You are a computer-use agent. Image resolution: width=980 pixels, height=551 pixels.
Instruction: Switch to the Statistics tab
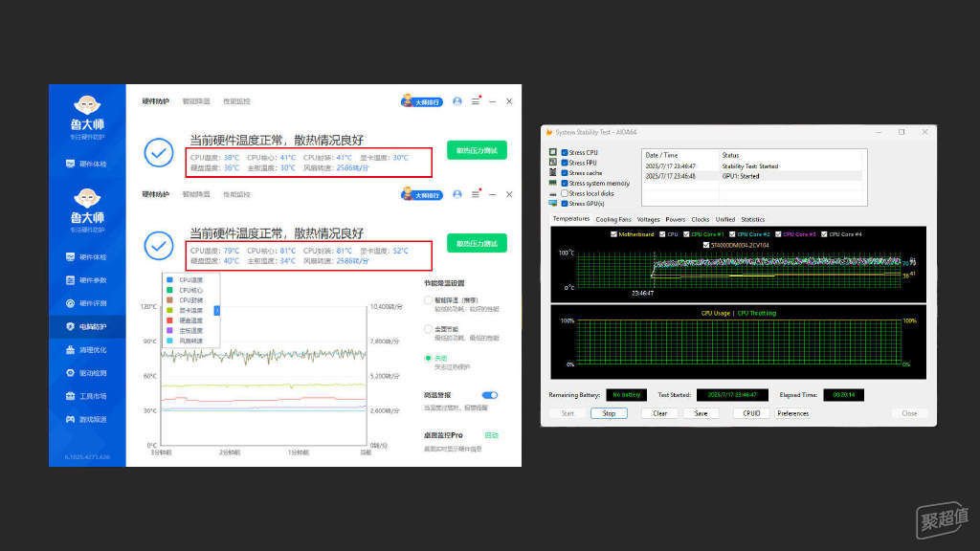pos(752,219)
